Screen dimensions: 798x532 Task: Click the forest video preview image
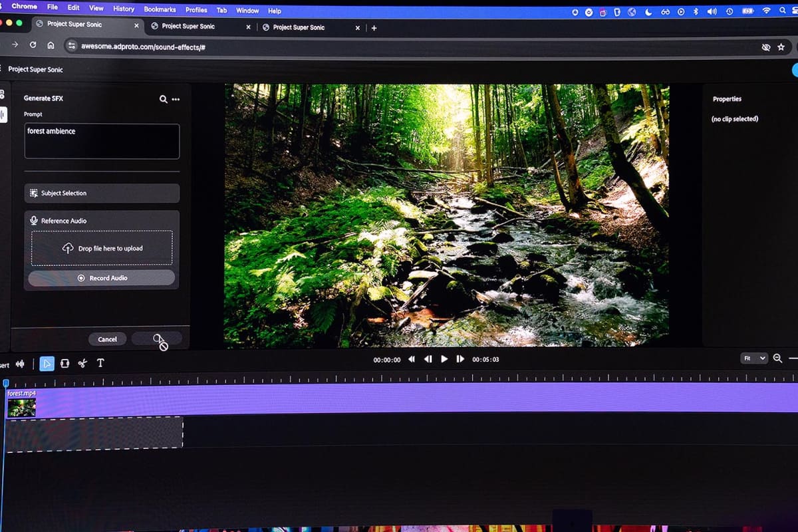point(447,215)
